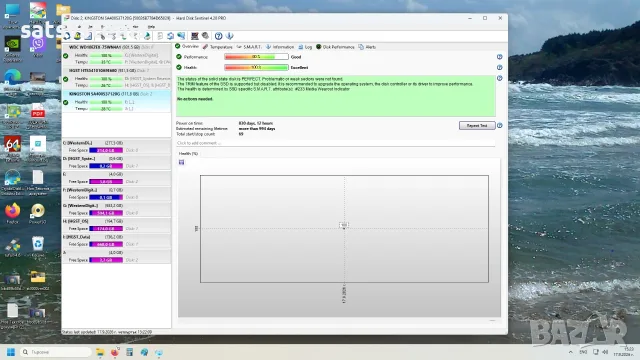Select the E: partition row
The width and height of the screenshot is (640, 360).
[x=116, y=178]
